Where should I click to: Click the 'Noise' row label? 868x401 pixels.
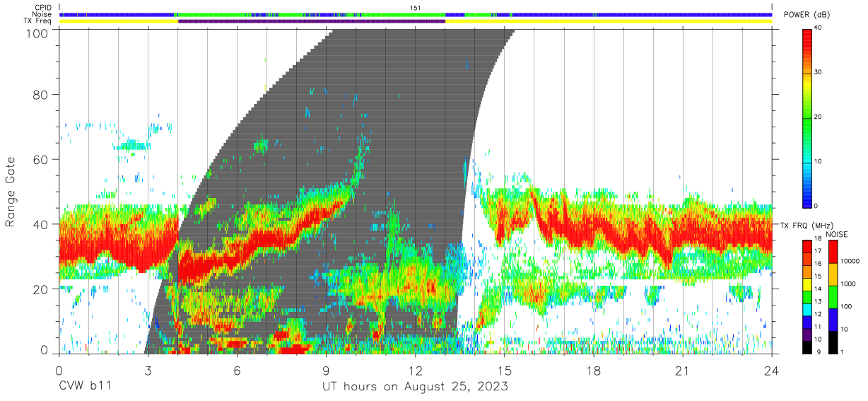tap(41, 14)
